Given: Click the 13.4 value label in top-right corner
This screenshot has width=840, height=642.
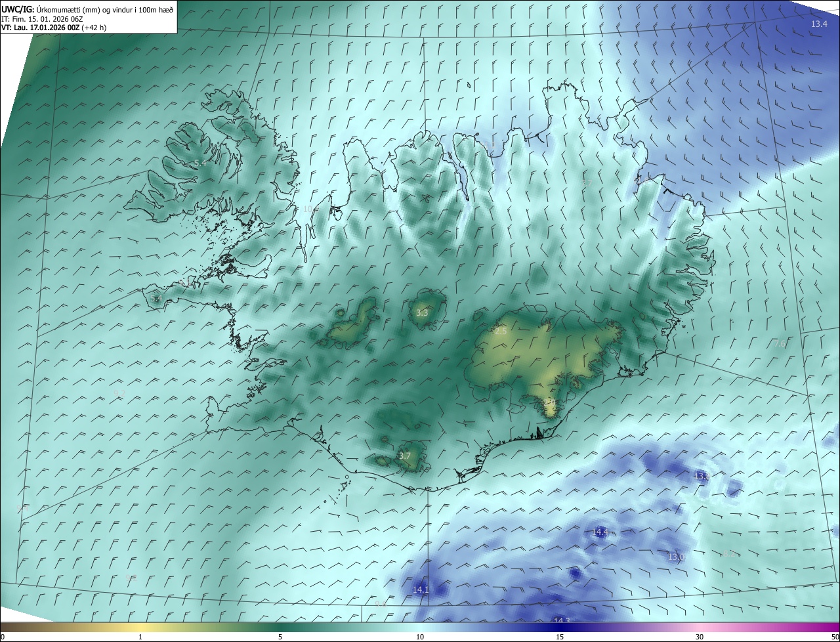Looking at the screenshot, I should click(819, 24).
